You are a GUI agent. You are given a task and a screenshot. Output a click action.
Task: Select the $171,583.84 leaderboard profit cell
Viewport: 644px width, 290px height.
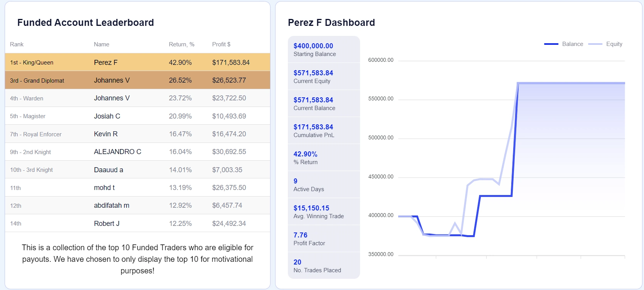pyautogui.click(x=231, y=63)
